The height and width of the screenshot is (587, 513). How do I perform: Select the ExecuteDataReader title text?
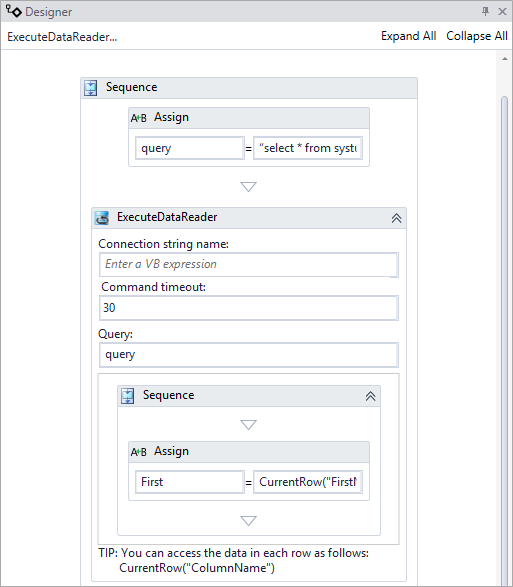click(x=167, y=217)
